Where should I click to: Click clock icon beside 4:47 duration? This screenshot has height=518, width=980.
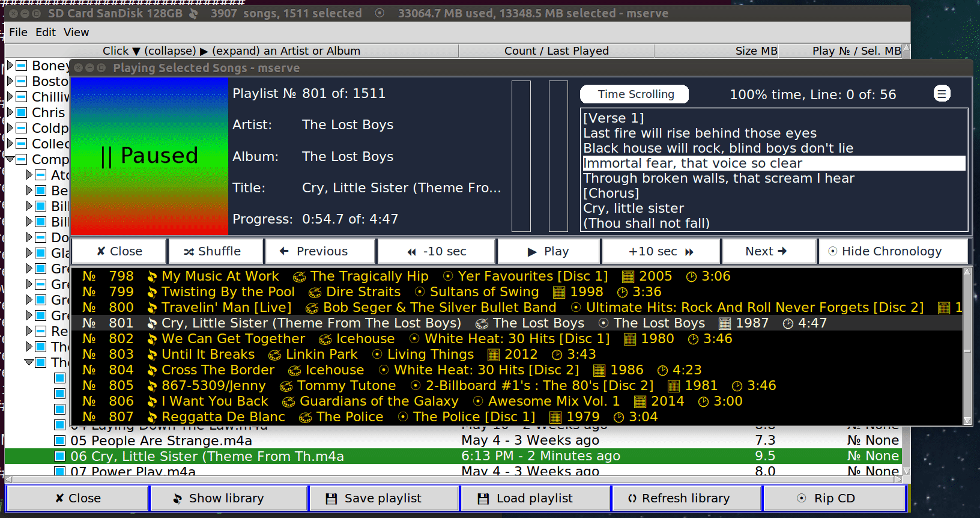[788, 324]
